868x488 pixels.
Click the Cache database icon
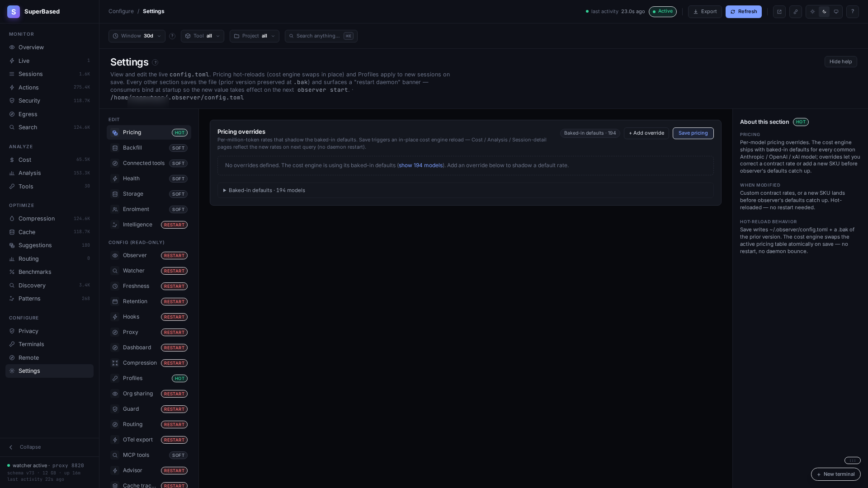(12, 232)
